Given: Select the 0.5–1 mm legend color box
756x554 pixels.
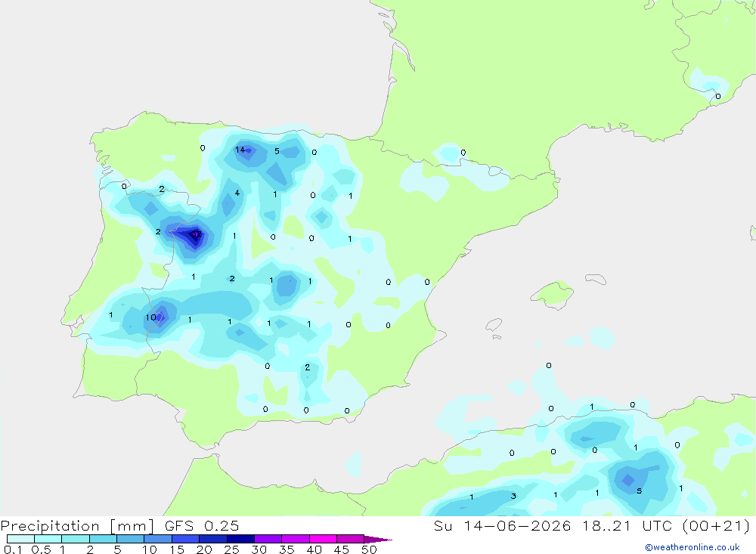Looking at the screenshot, I should [x=48, y=539].
